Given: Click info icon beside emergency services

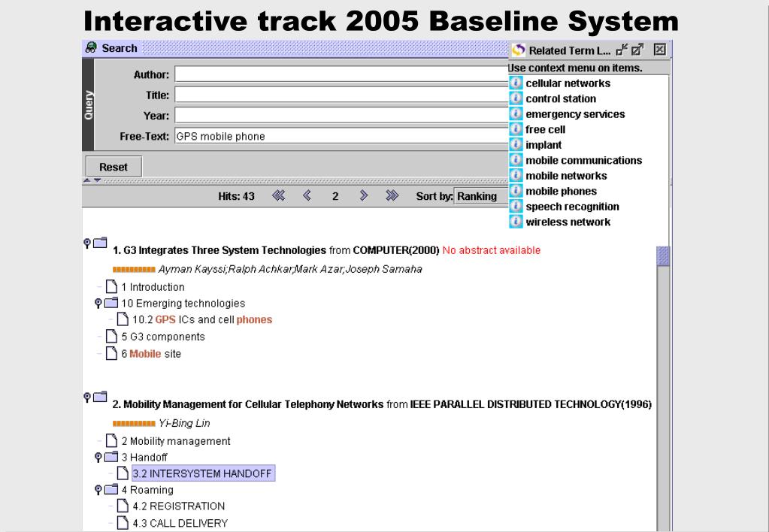Looking at the screenshot, I should click(x=516, y=113).
